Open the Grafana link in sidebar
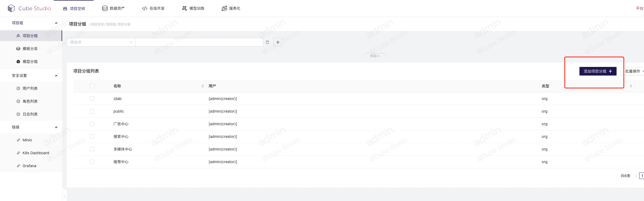The width and height of the screenshot is (644, 201). (x=29, y=166)
